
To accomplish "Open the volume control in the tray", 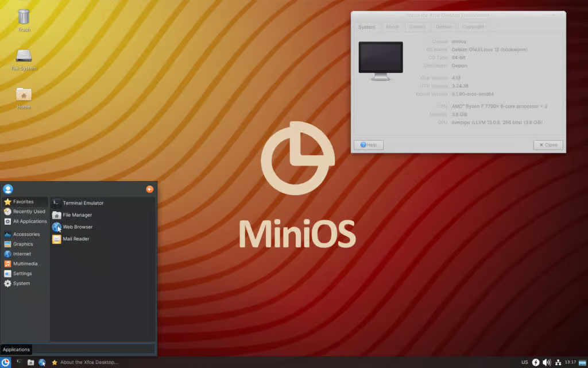I will point(546,362).
